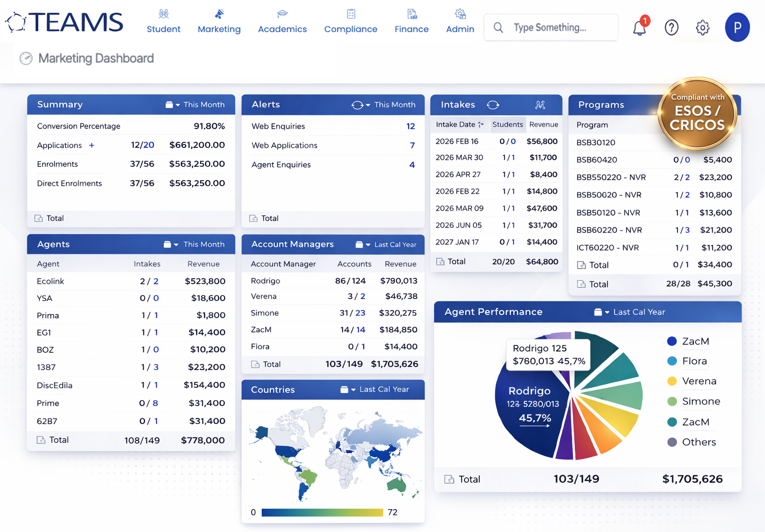Click the Web Enquiries count 12
The height and width of the screenshot is (532, 765).
coord(410,126)
